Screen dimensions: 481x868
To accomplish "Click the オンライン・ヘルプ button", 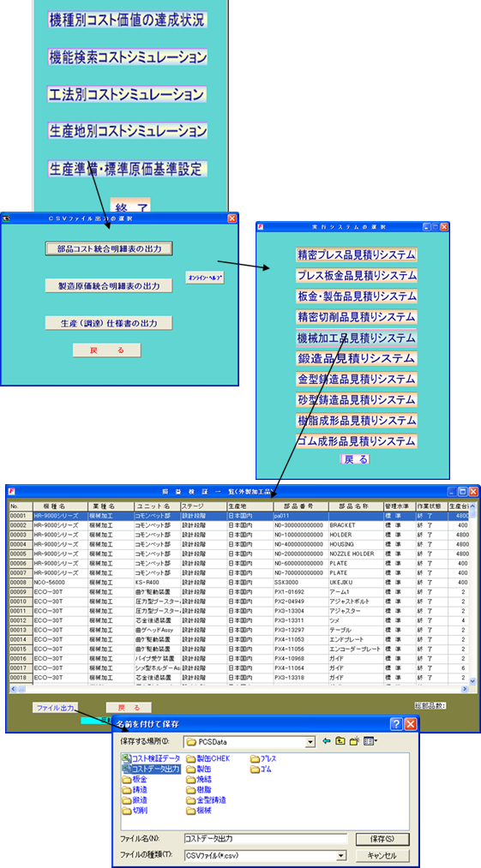I will [205, 278].
